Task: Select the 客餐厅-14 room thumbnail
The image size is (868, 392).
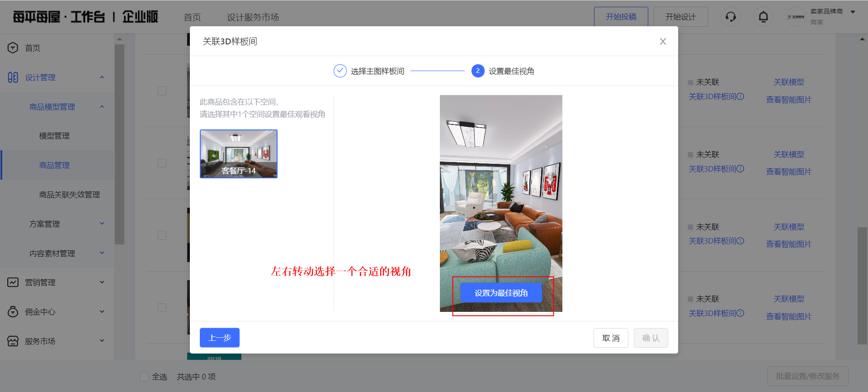Action: coord(239,154)
